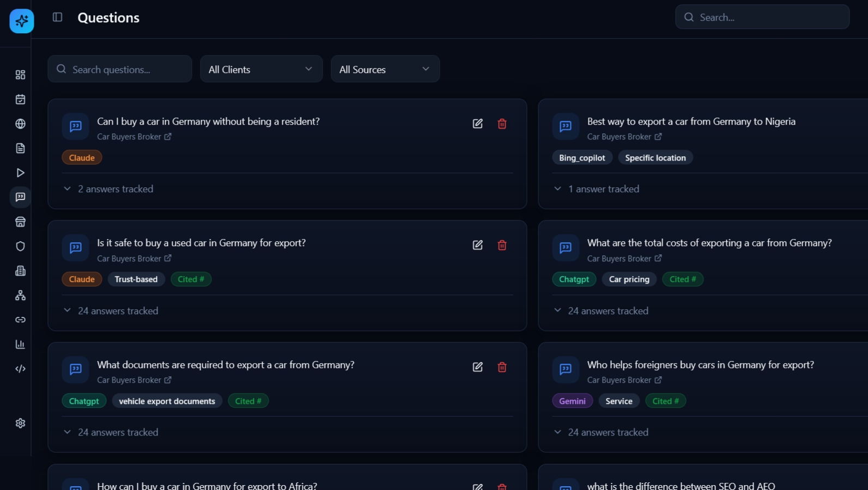The height and width of the screenshot is (490, 868).
Task: Edit the 'Is it safe to buy' question
Action: click(x=478, y=245)
